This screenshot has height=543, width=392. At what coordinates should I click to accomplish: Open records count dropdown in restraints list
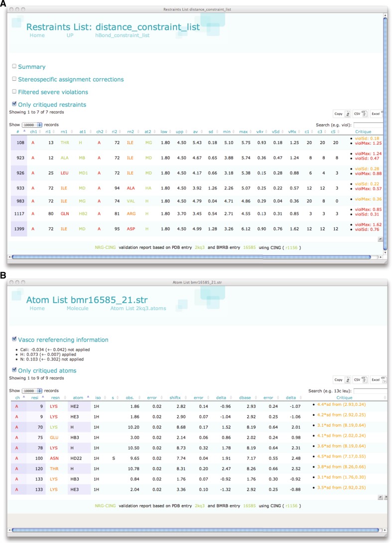tap(32, 124)
